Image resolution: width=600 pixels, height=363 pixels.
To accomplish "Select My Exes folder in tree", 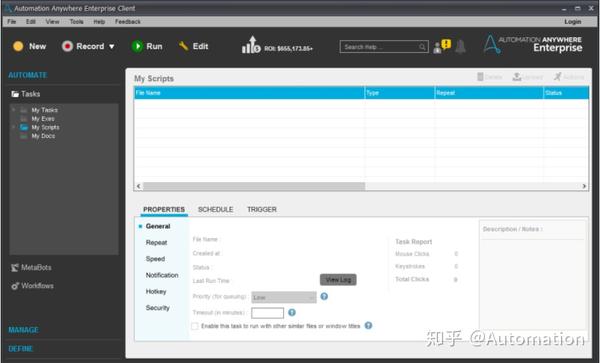I will (x=43, y=119).
